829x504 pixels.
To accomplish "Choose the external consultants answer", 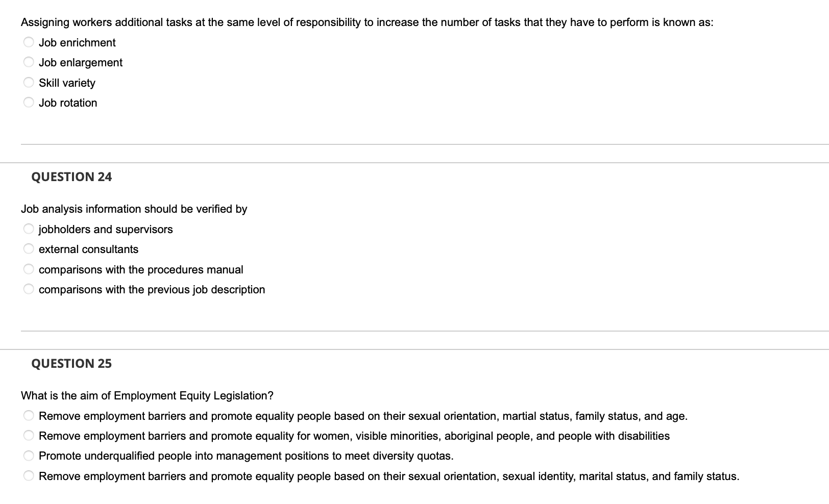I will coord(29,248).
